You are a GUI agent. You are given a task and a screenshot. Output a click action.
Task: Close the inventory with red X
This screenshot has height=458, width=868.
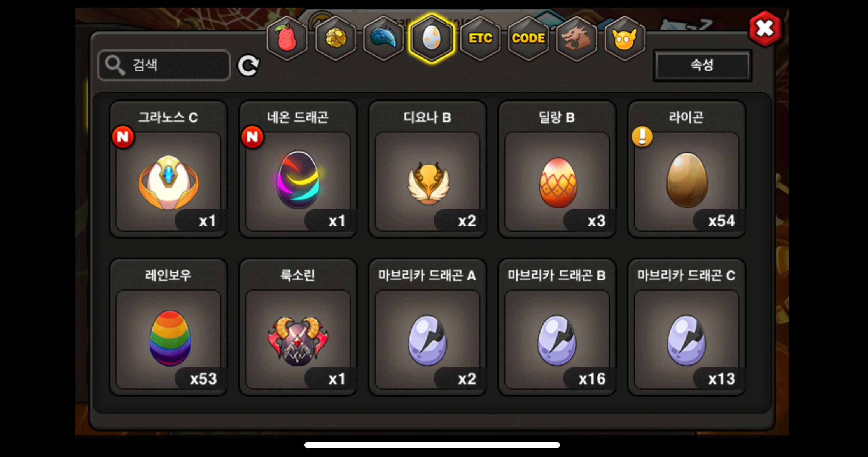point(765,29)
